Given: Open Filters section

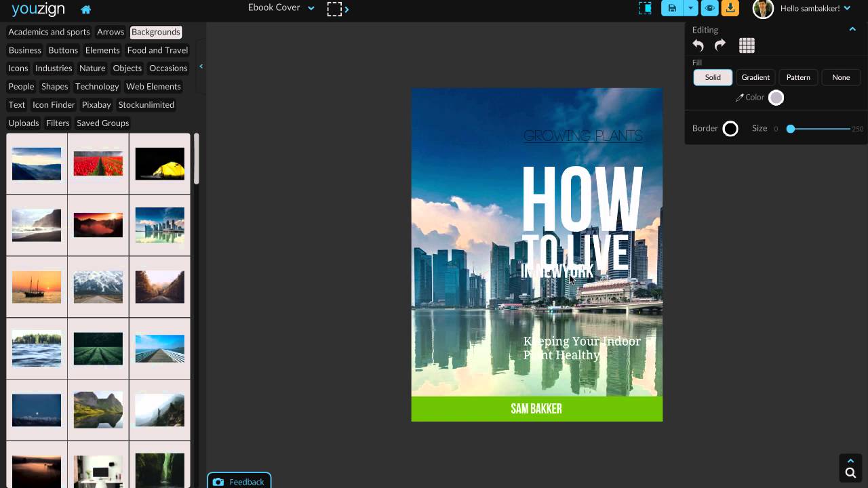Looking at the screenshot, I should (58, 123).
